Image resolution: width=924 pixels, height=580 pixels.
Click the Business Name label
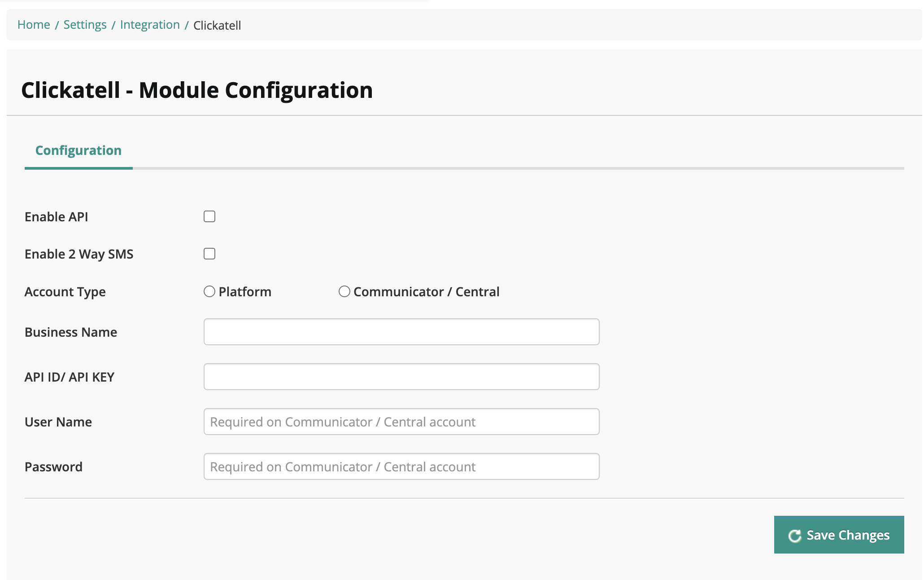(x=71, y=332)
